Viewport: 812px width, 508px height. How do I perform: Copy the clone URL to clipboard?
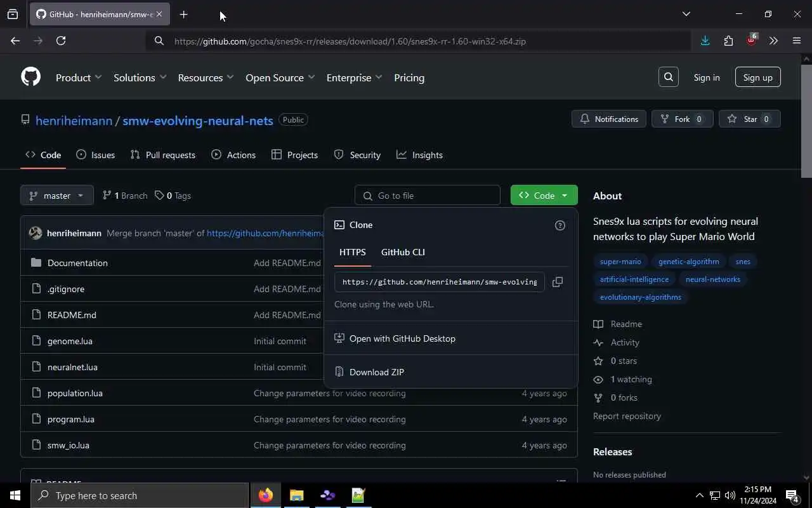(x=557, y=282)
